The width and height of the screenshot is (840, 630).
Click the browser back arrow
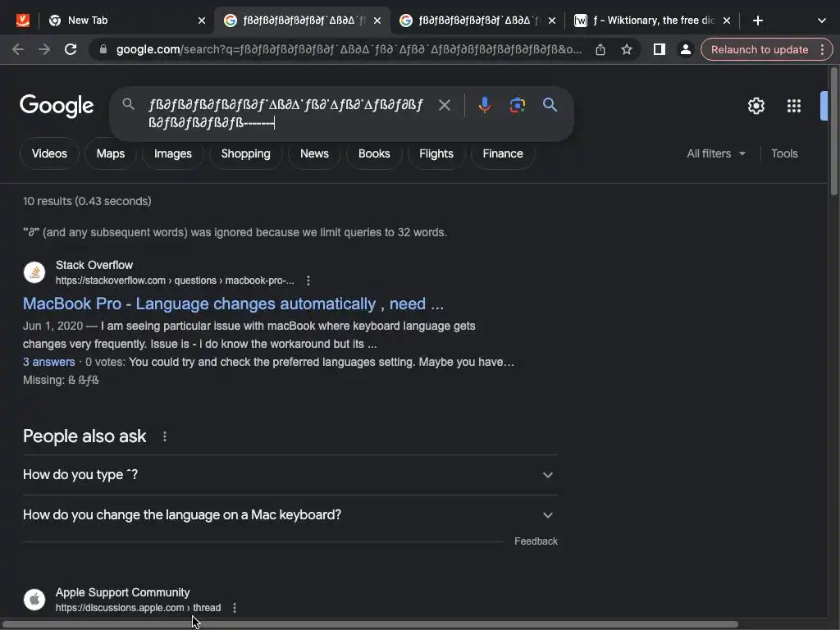coord(18,49)
